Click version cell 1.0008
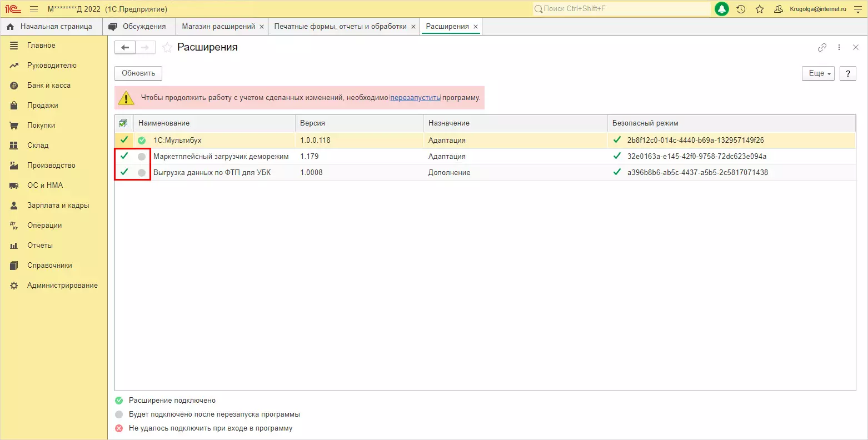The image size is (868, 440). 311,173
